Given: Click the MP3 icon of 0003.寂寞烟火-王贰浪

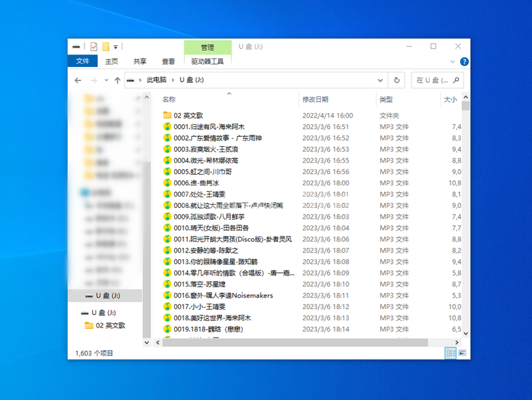Looking at the screenshot, I should 167,149.
